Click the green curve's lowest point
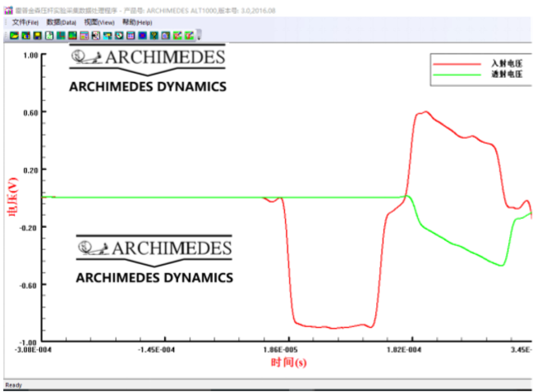 point(502,265)
